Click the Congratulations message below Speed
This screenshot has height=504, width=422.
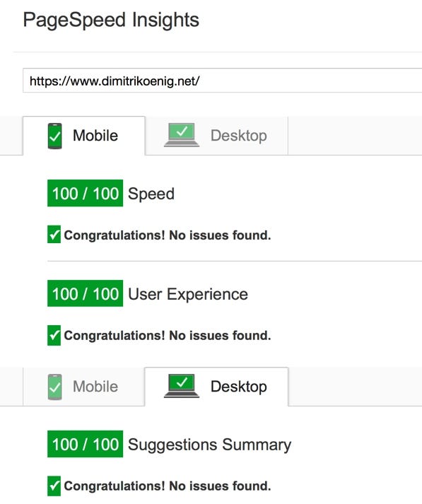click(168, 235)
